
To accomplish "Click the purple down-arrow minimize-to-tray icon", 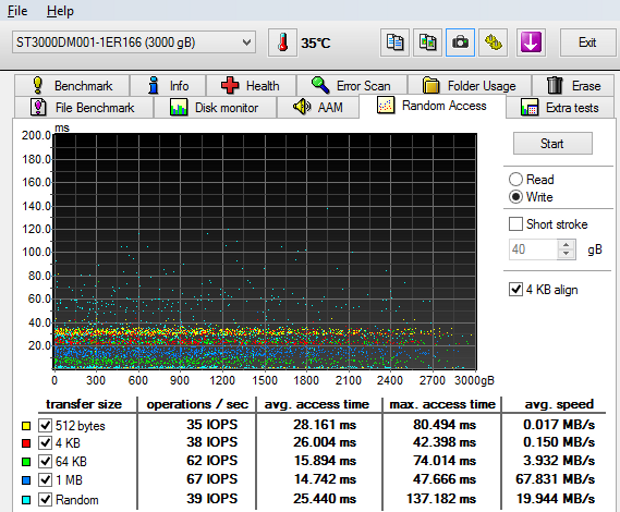I will [x=529, y=42].
